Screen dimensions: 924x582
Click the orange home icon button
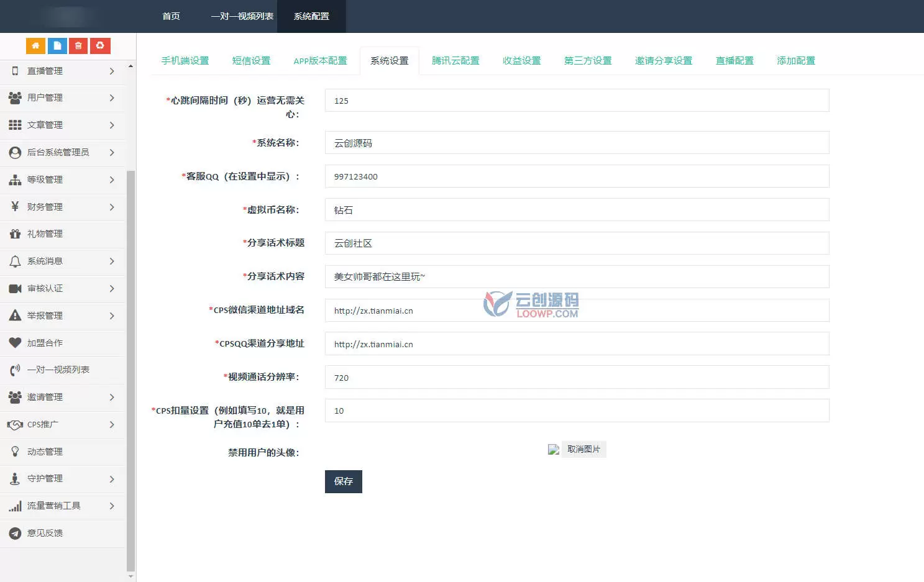[35, 45]
